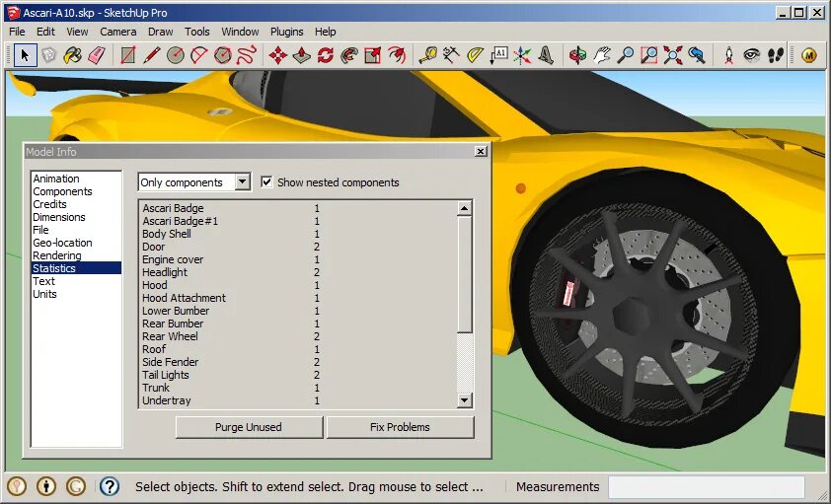Select Components in Model Info list
Screen dimensions: 831x504
coord(62,191)
